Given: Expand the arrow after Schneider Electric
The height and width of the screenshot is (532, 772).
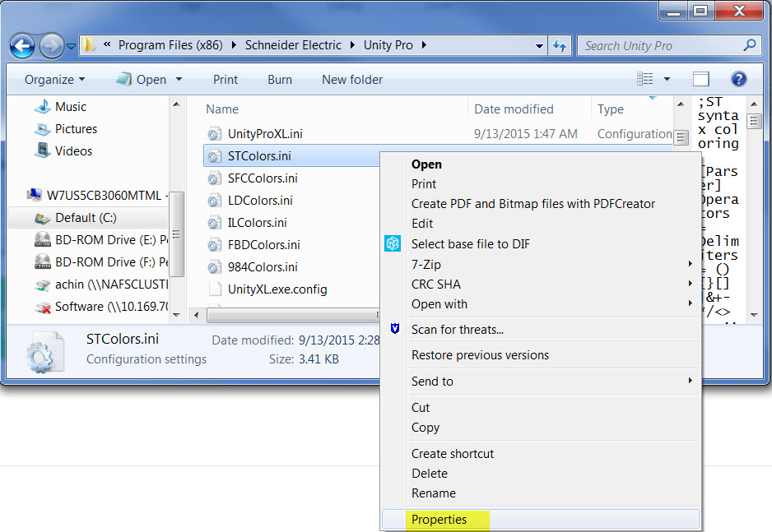Looking at the screenshot, I should (x=352, y=45).
